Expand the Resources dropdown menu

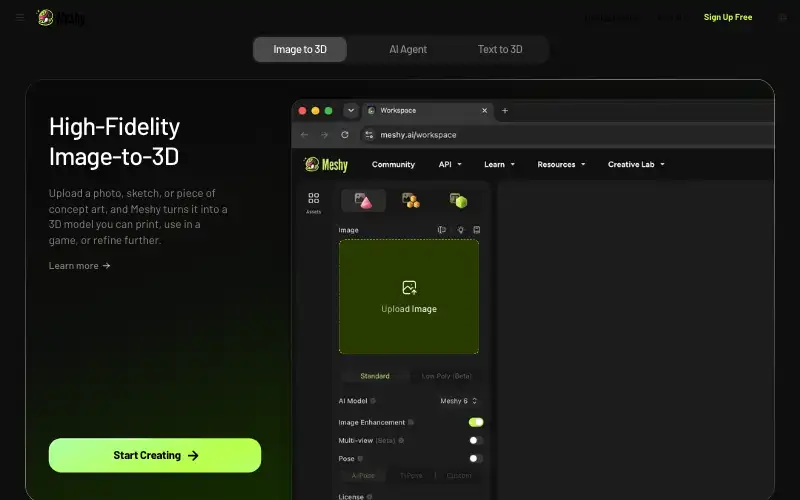(561, 164)
